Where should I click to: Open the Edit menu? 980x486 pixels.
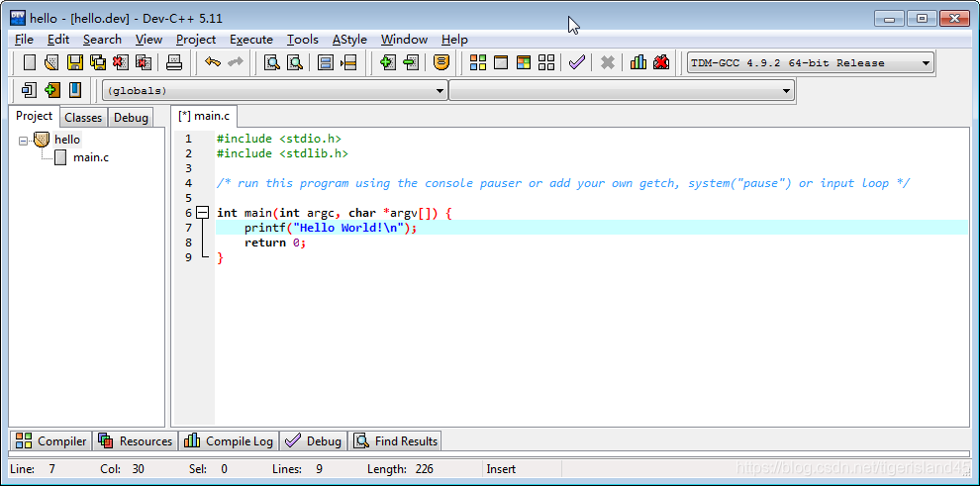click(58, 40)
